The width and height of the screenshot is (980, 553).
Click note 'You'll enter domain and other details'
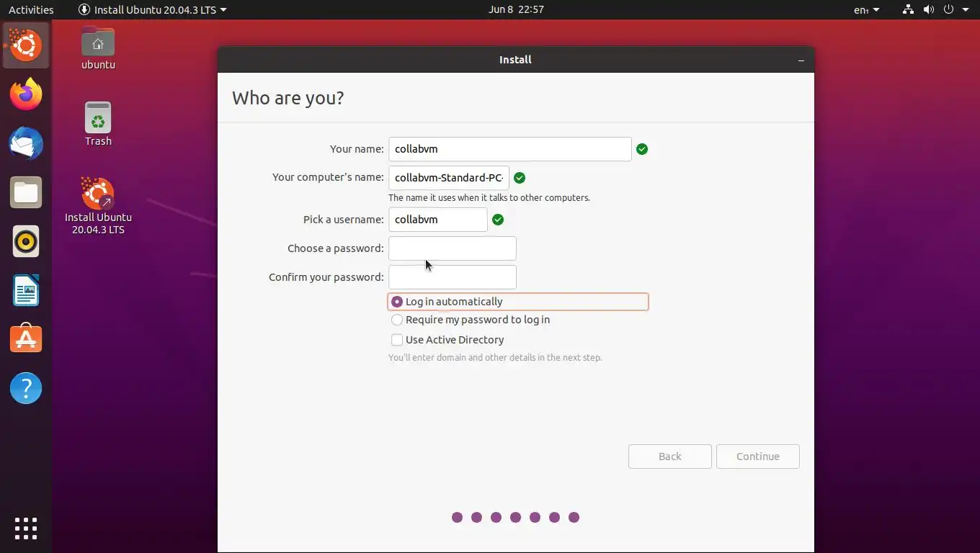(x=495, y=357)
